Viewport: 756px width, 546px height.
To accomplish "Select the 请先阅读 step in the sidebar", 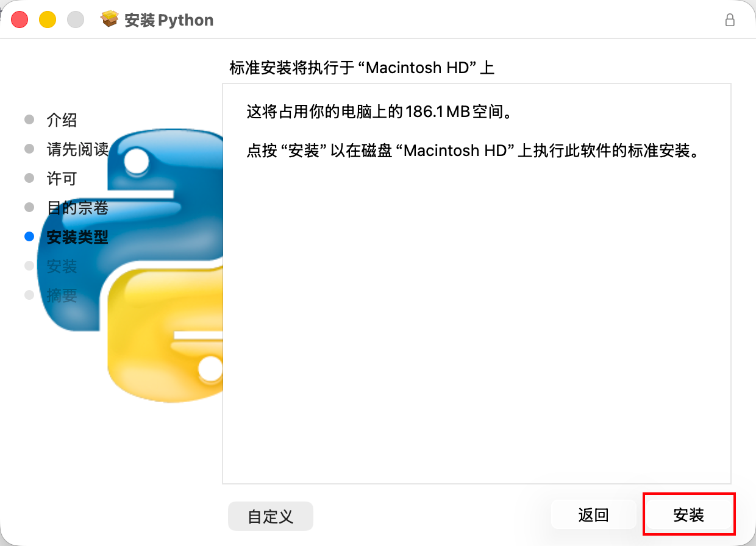I will click(x=78, y=149).
